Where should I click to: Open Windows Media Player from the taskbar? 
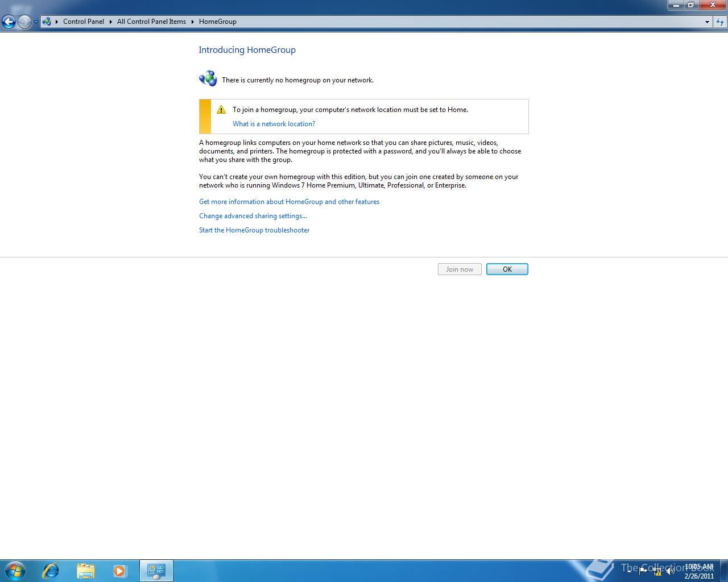(120, 571)
